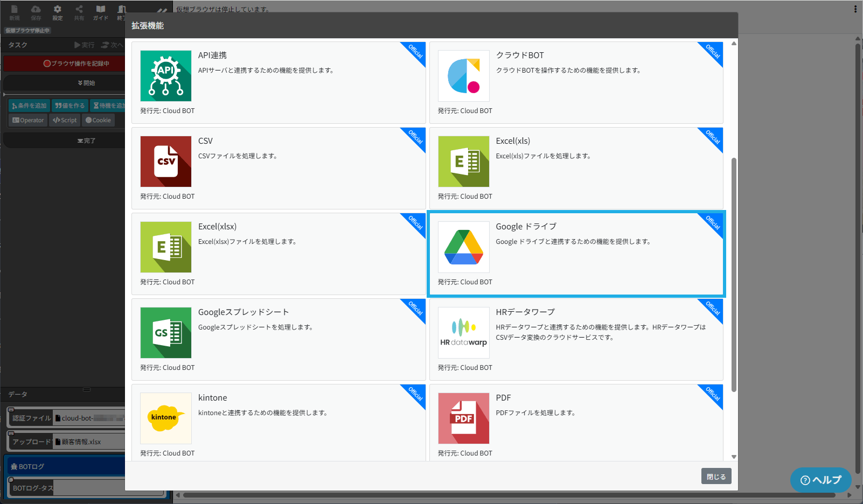Click the 仮想ブラウザ停止中 status badge
The height and width of the screenshot is (504, 863).
pyautogui.click(x=27, y=31)
